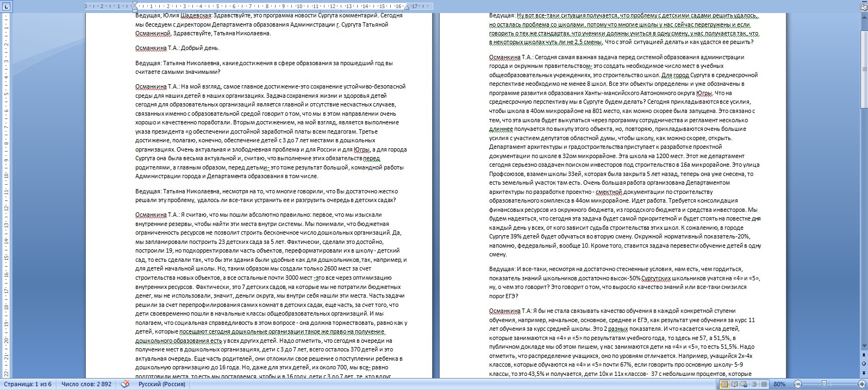Switch to Draft view
This screenshot has width=868, height=390.
tap(764, 384)
